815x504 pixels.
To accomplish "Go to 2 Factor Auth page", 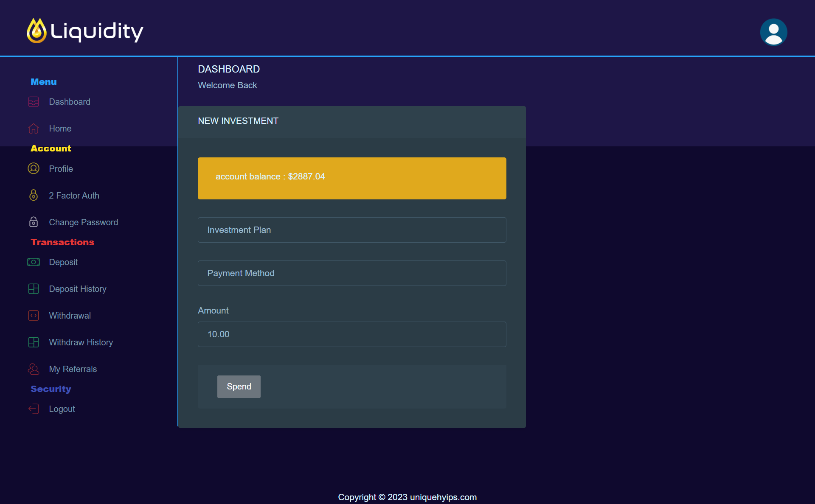I will (x=74, y=196).
